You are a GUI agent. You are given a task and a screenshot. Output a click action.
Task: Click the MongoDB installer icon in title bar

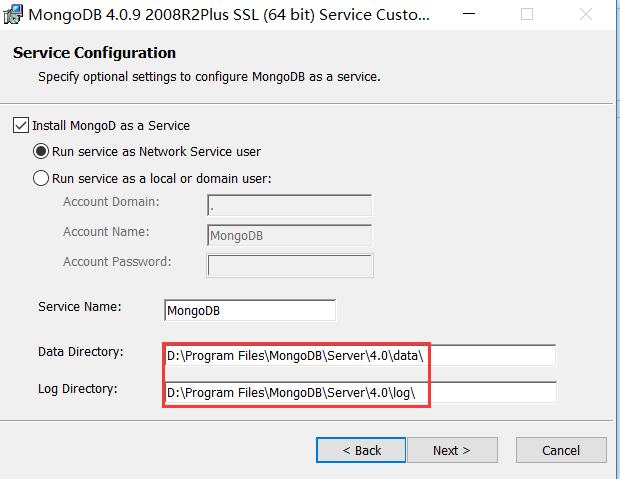(x=13, y=14)
